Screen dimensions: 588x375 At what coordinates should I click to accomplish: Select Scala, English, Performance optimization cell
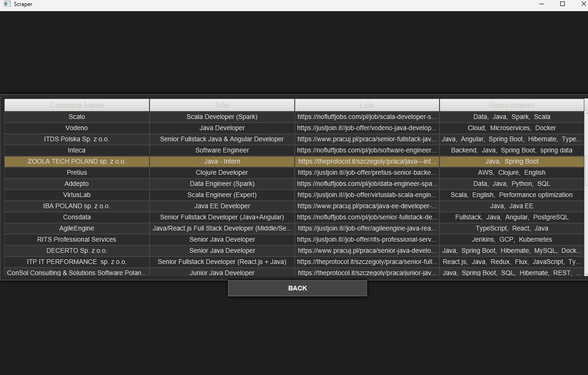512,195
